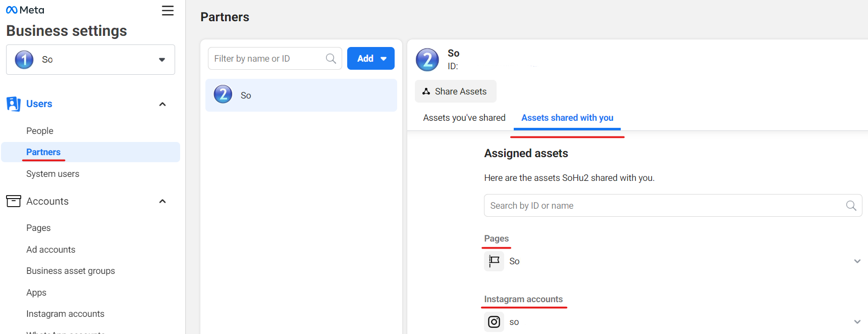Screen dimensions: 868x334
Task: Open Ad accounts in the sidebar
Action: pyautogui.click(x=51, y=250)
